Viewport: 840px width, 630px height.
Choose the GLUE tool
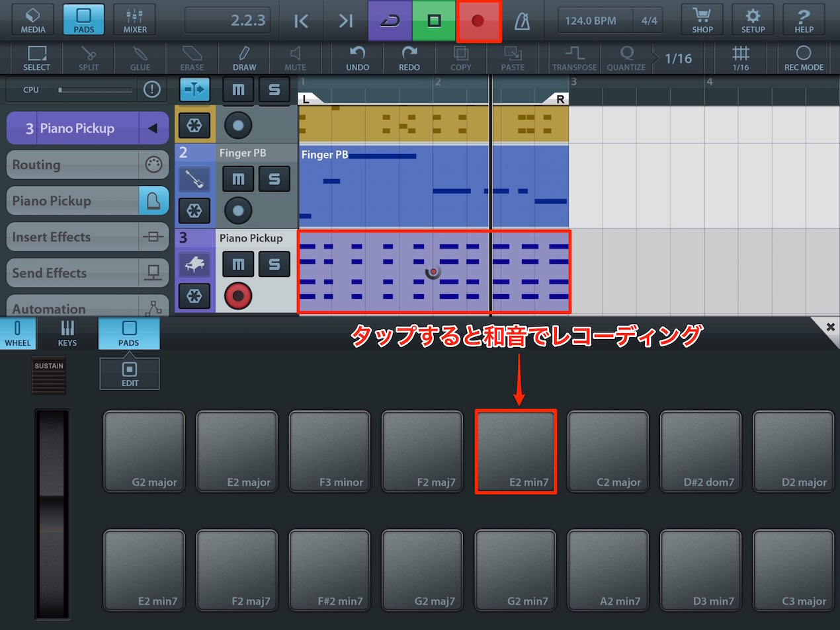(x=140, y=58)
